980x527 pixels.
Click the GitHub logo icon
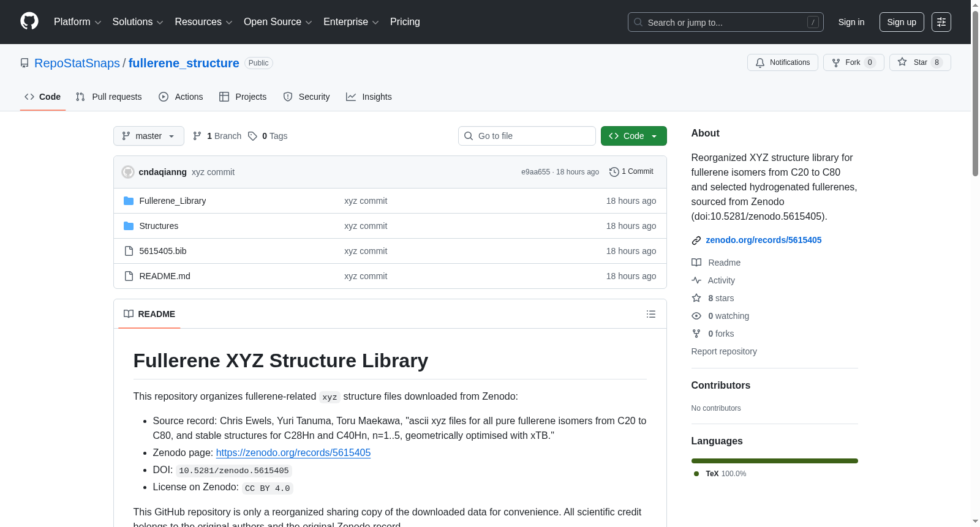pyautogui.click(x=29, y=21)
